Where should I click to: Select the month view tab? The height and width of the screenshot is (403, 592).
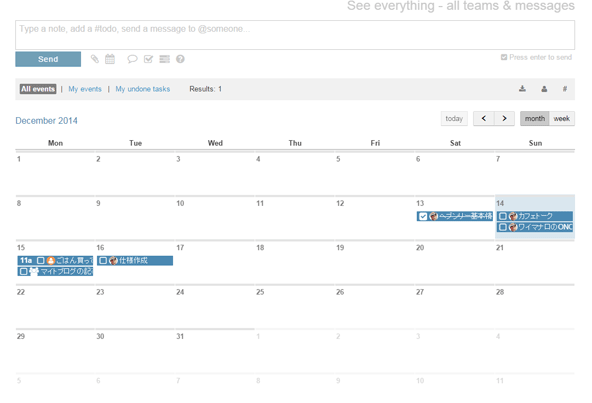(535, 119)
